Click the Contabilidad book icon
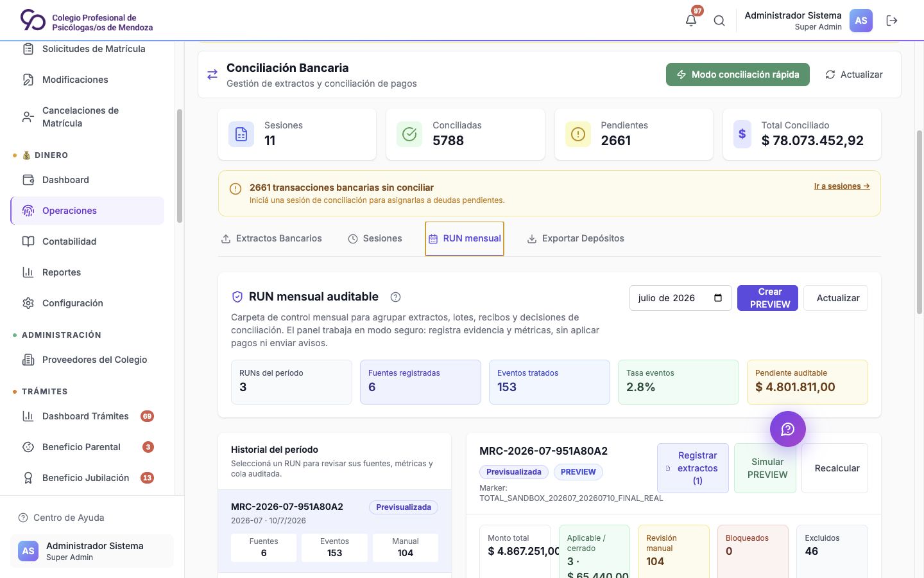Screen dimensions: 924x578 point(28,241)
